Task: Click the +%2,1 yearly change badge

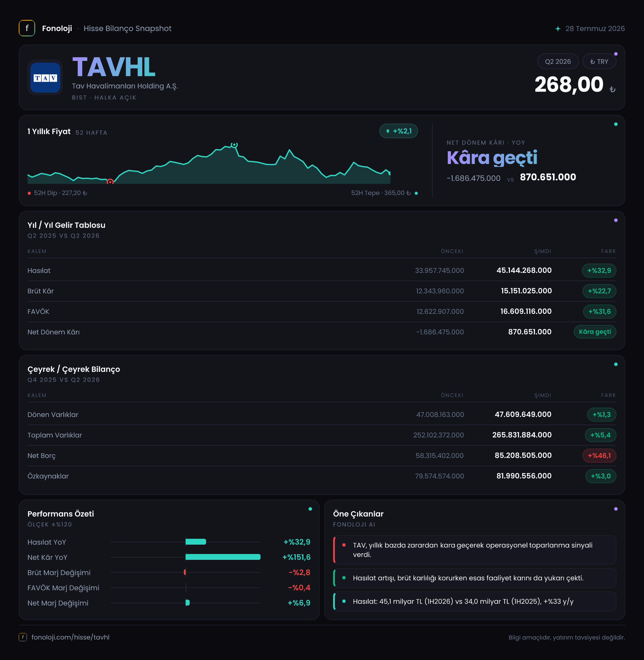Action: (x=398, y=131)
